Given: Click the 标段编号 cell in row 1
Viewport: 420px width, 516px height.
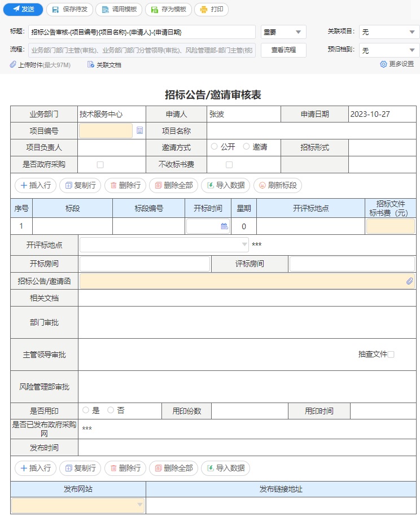Looking at the screenshot, I should pos(149,226).
